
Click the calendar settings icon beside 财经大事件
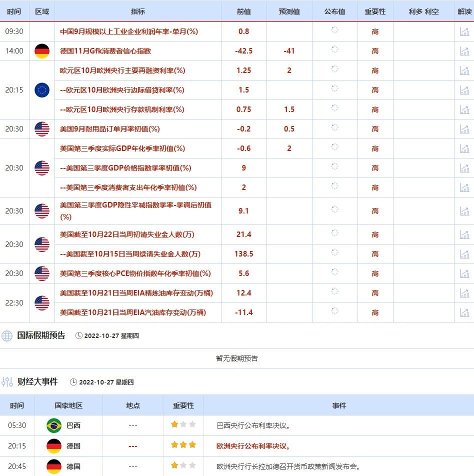7,382
